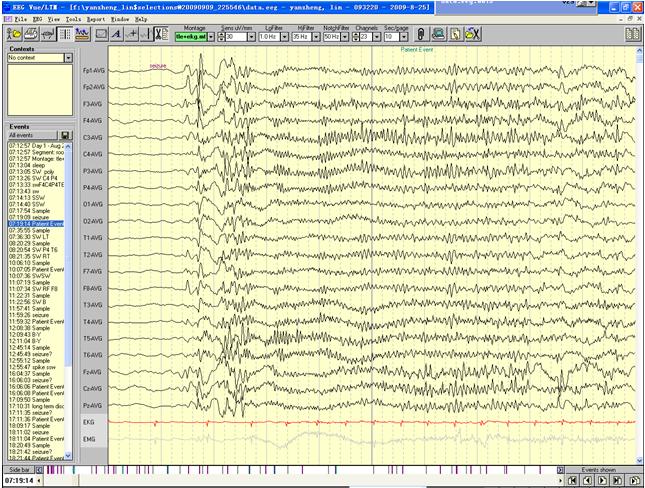Viewport: 645px width, 488px height.
Task: Click timeline left scroll arrow near Side bar
Action: (x=39, y=470)
